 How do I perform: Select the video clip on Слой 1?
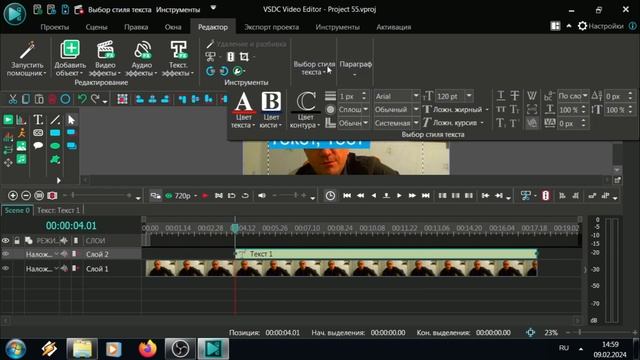pos(341,269)
